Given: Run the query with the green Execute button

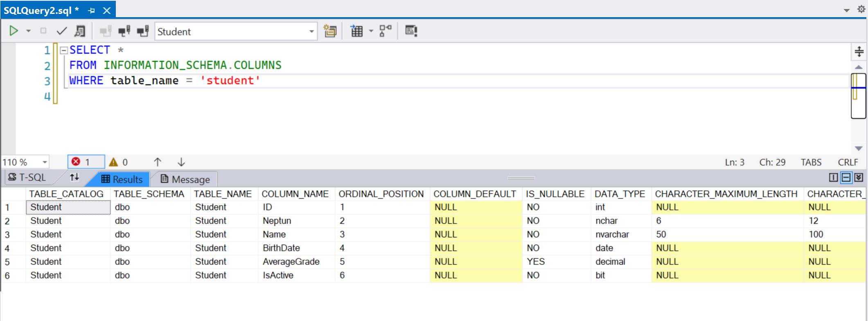Looking at the screenshot, I should (14, 31).
